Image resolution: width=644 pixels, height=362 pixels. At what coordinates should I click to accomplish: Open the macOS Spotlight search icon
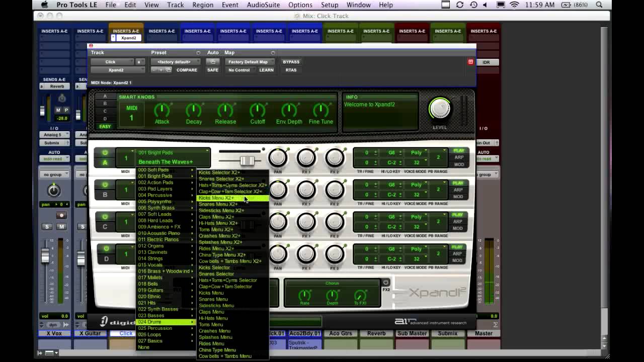(599, 5)
